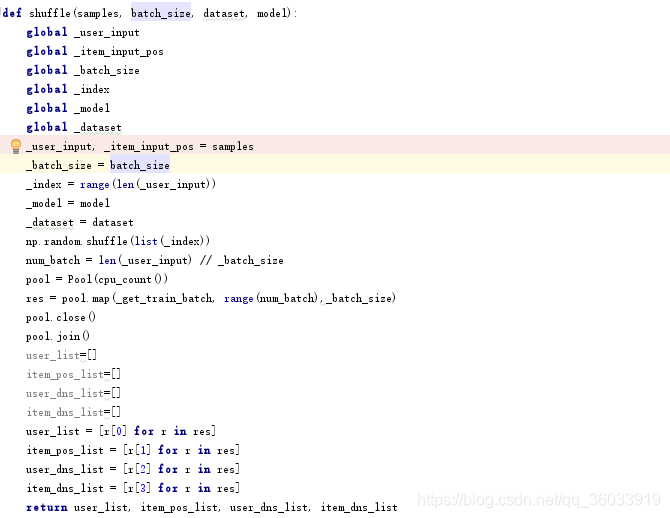670x518 pixels.
Task: Click the greyed 'item_pos_list=[]' line
Action: point(73,374)
